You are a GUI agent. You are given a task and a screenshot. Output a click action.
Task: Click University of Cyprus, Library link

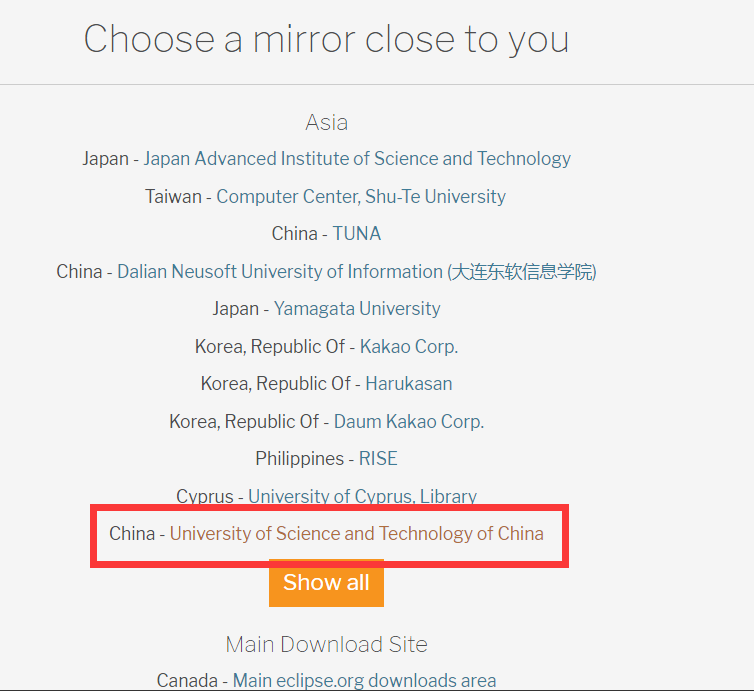(362, 496)
